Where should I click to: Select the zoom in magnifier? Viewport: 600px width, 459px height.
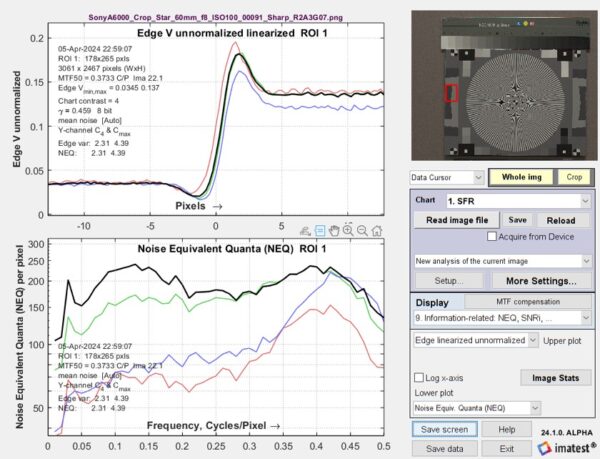tap(348, 230)
